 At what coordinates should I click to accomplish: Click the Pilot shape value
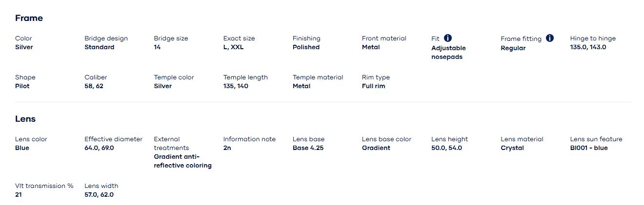pyautogui.click(x=22, y=86)
